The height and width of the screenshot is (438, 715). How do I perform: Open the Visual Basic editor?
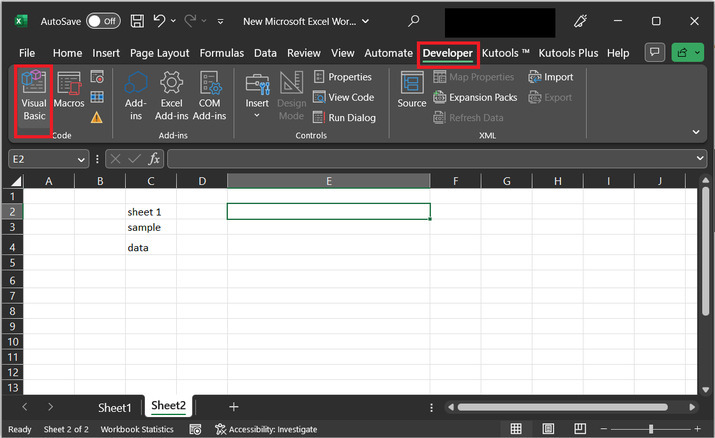(34, 95)
